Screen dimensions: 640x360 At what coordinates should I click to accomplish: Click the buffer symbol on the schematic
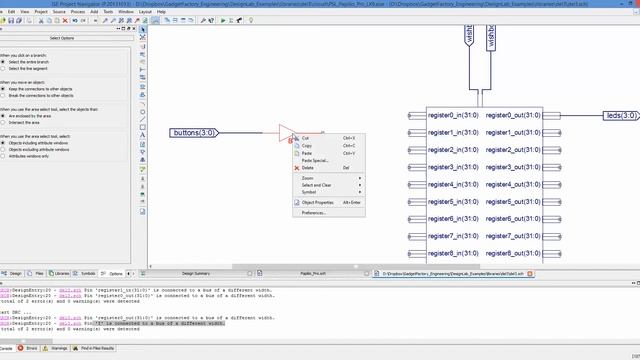pos(287,133)
